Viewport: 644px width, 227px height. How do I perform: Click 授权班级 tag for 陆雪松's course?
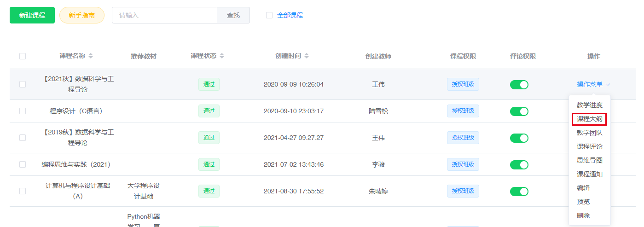coord(463,111)
